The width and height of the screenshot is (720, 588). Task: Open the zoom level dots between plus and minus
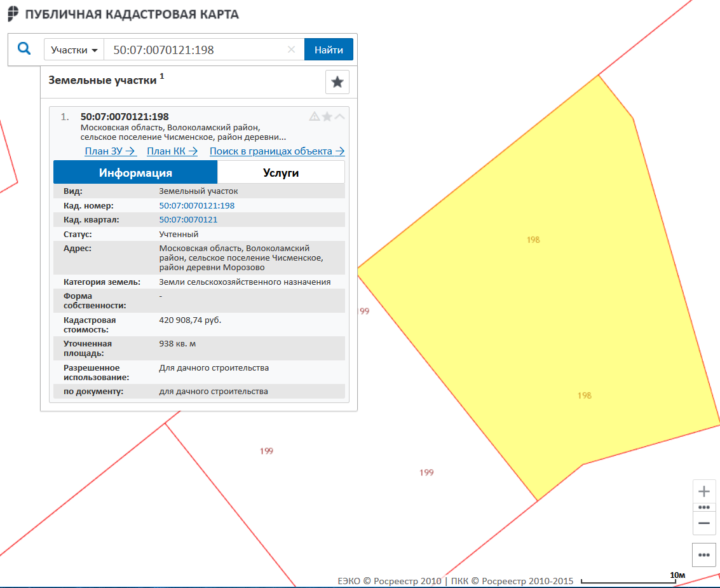click(x=704, y=508)
